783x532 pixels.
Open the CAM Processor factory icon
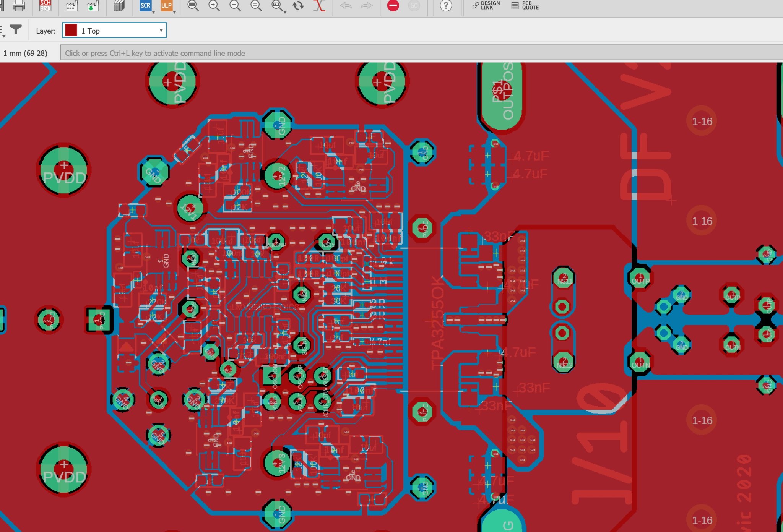pos(71,5)
